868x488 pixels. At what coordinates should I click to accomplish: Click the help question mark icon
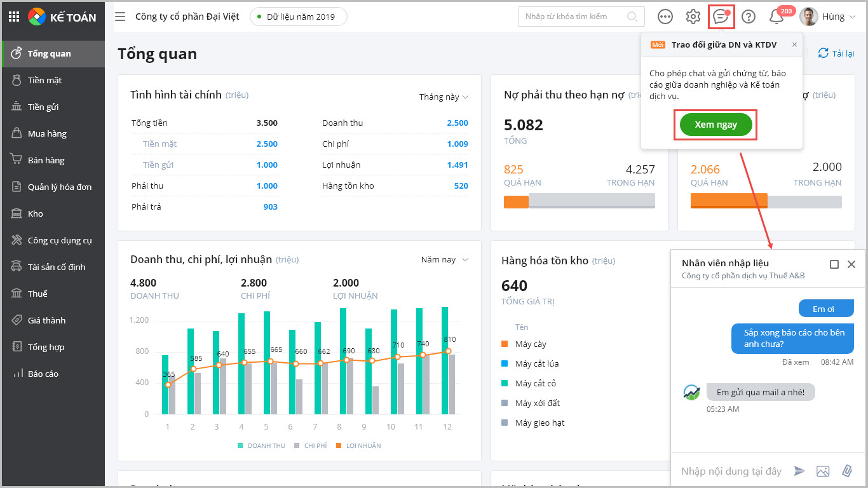749,17
